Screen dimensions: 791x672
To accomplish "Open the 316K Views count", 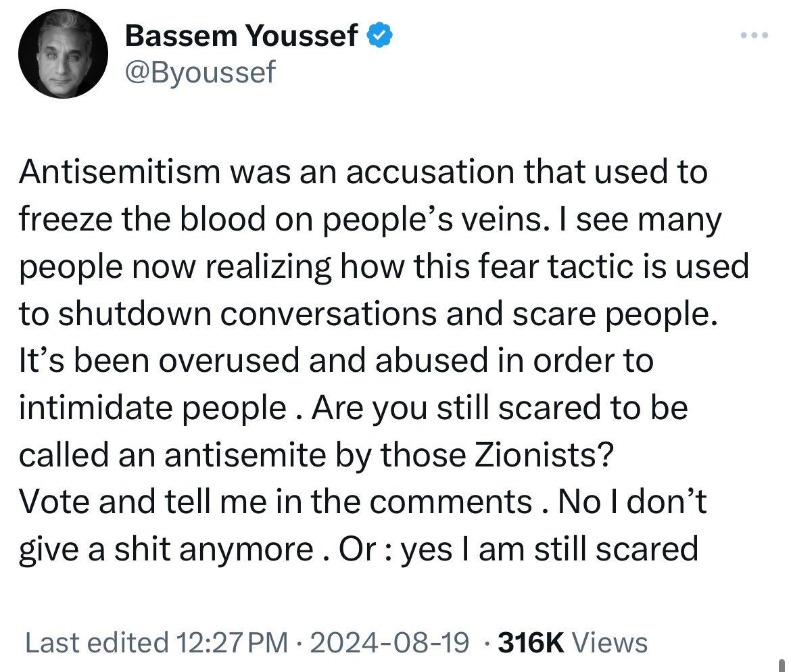I will click(x=573, y=643).
